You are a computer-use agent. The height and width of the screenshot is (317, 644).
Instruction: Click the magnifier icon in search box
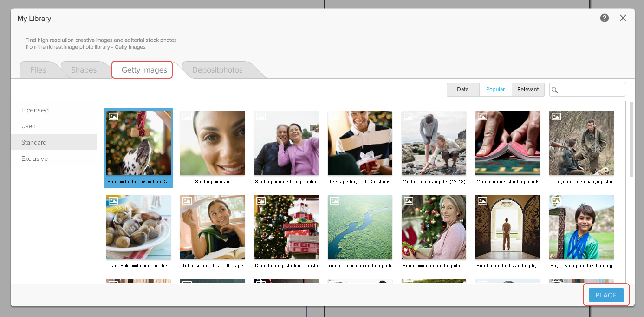pyautogui.click(x=555, y=90)
